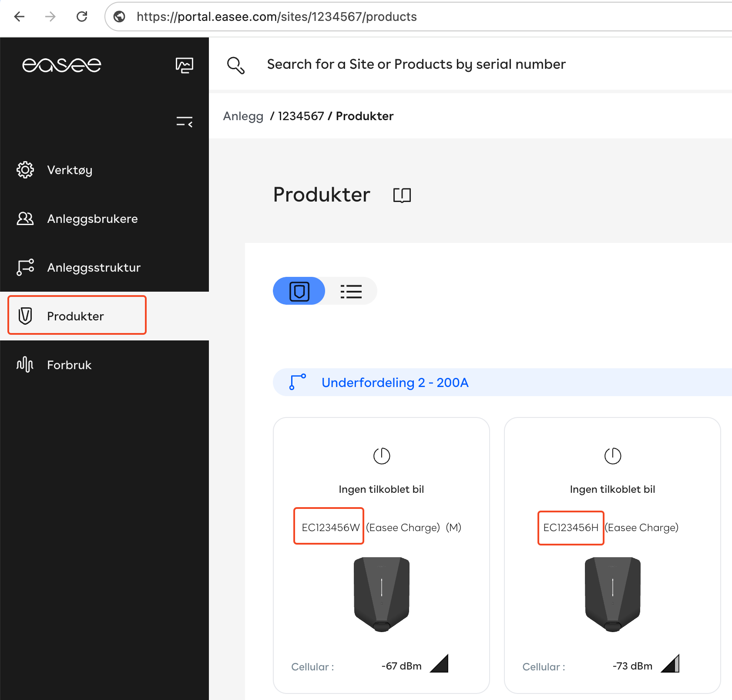Image resolution: width=732 pixels, height=700 pixels.
Task: Click the -67 dBm cellular value
Action: coord(401,666)
